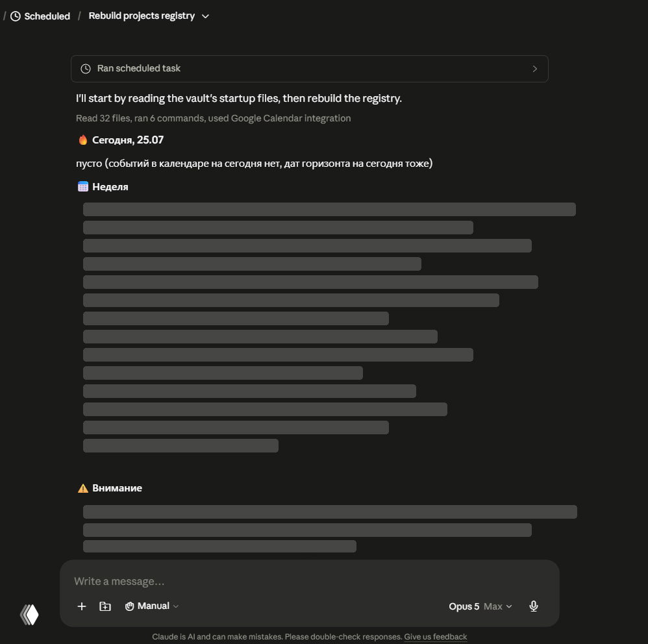Open the Opus 5 Max model selector
This screenshot has width=648, height=644.
[x=480, y=606]
